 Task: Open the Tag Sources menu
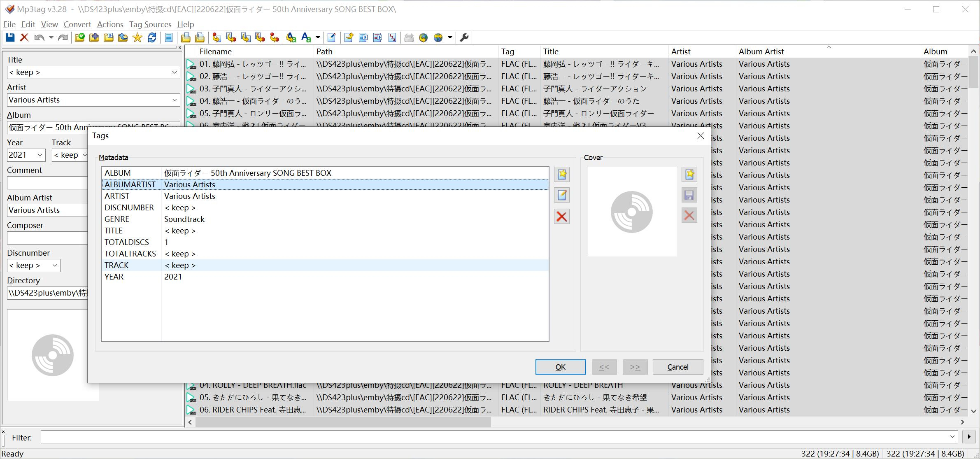click(x=150, y=24)
